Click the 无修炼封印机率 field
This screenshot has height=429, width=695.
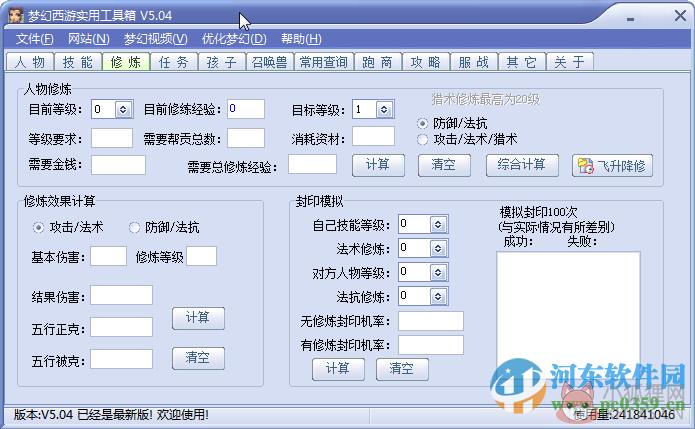[x=431, y=321]
